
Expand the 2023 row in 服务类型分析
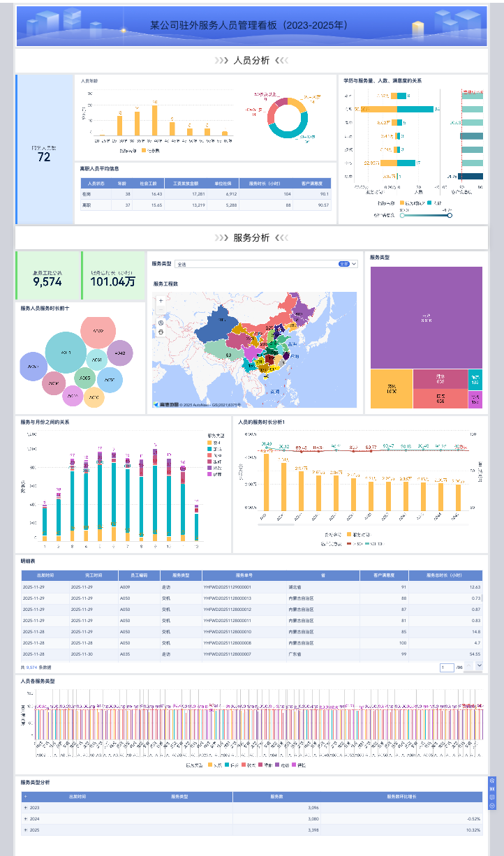pos(26,808)
